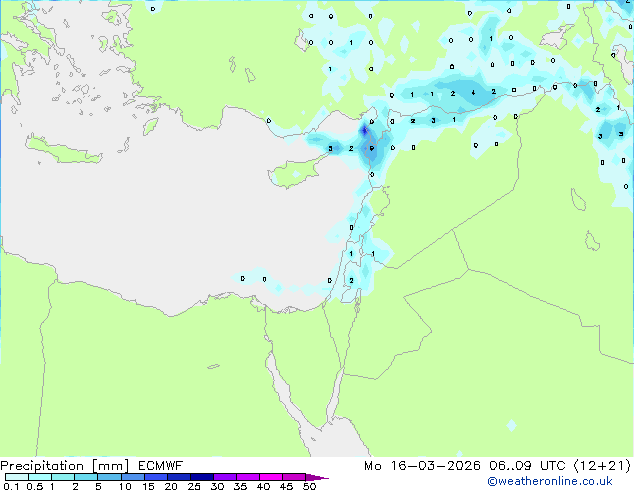Click the 'Precipitation' title word

tap(42, 466)
